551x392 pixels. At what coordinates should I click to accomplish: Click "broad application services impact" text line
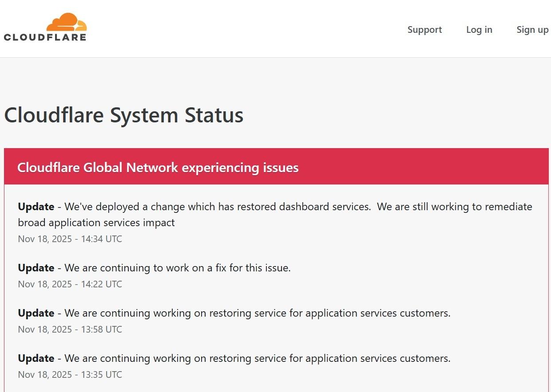(96, 223)
